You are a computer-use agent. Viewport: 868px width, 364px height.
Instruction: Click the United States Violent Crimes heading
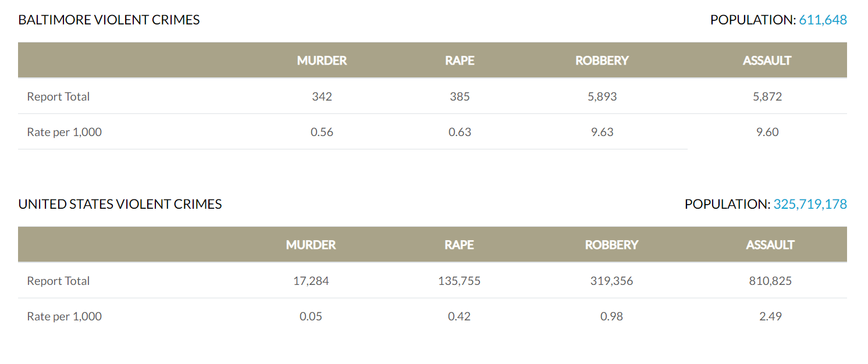coord(120,204)
